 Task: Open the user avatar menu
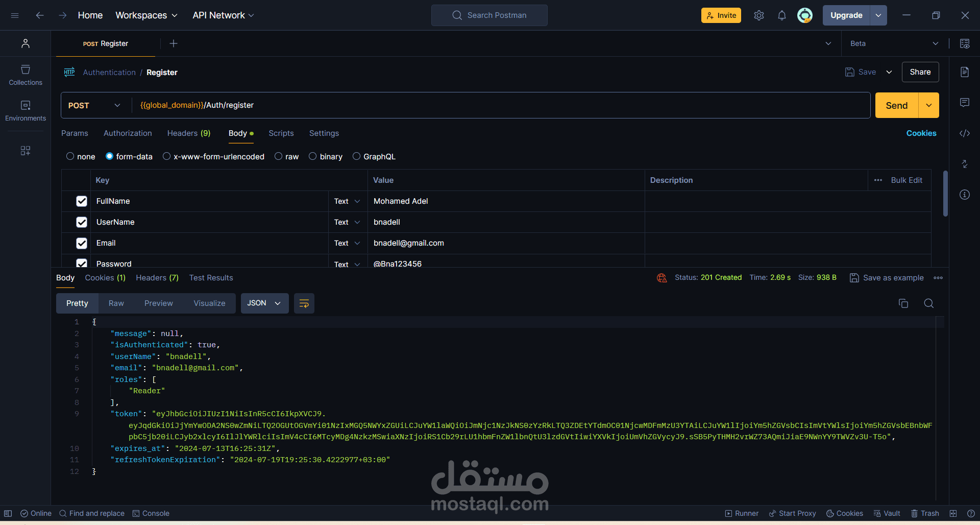805,15
